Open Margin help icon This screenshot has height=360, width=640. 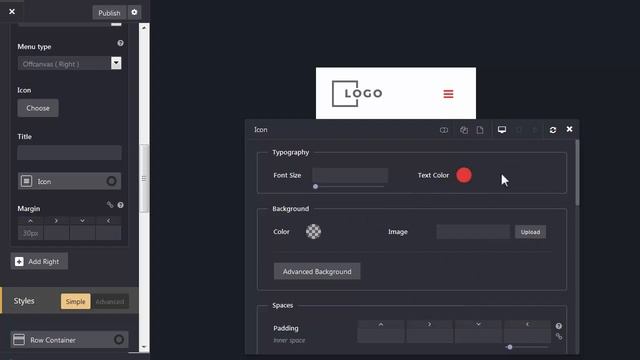pos(120,205)
